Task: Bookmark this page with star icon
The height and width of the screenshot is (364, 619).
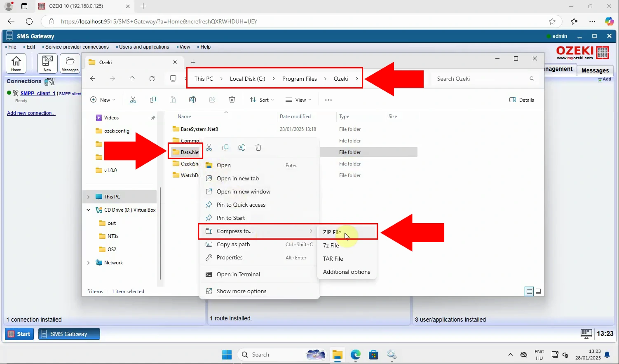Action: (552, 21)
